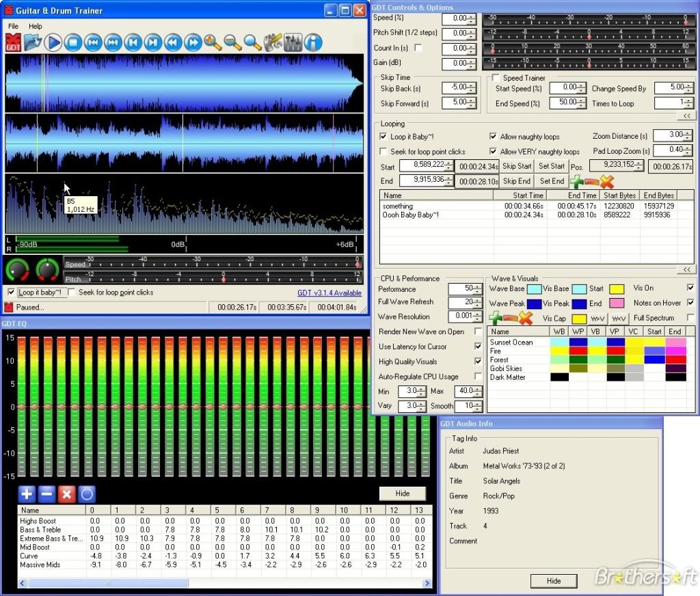The width and height of the screenshot is (700, 596).
Task: Collapse the Looping section with << button
Action: (686, 269)
